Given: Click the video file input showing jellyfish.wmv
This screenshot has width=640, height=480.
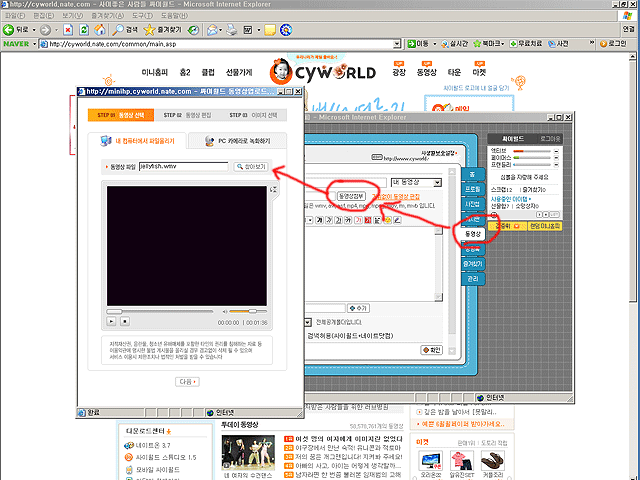Looking at the screenshot, I should 183,167.
